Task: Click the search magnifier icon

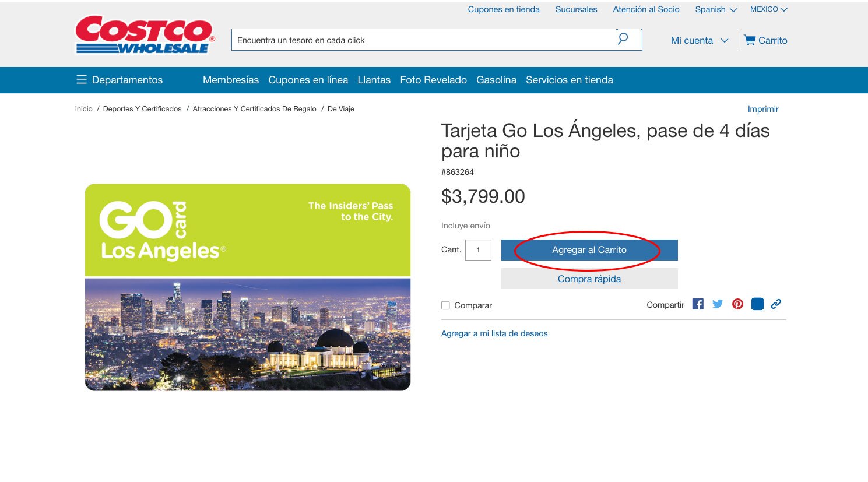Action: (x=623, y=39)
